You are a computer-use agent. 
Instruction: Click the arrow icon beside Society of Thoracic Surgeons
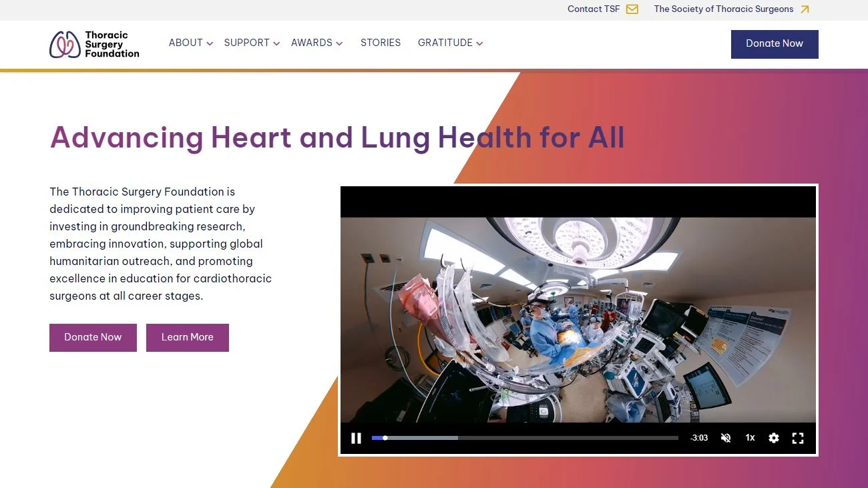pos(805,9)
